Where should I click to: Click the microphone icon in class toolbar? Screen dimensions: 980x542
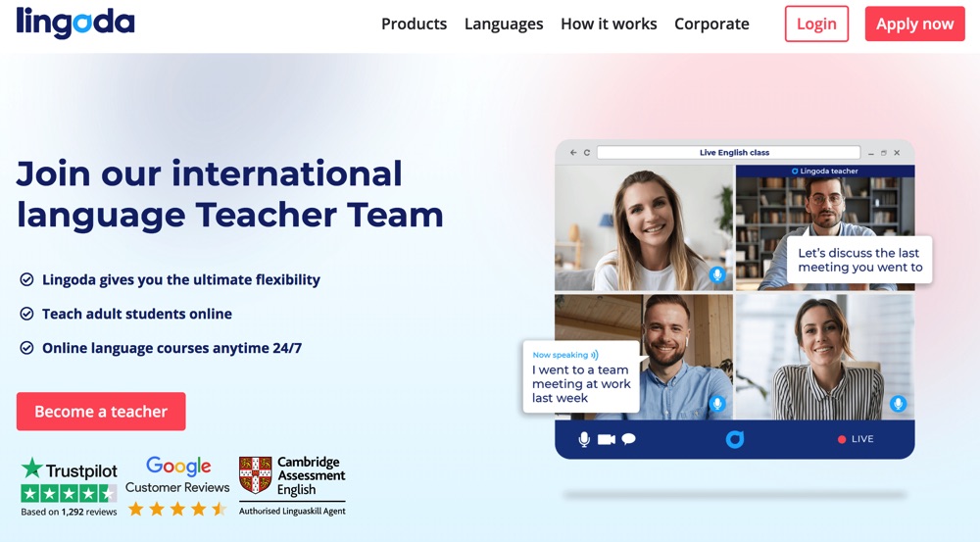584,439
